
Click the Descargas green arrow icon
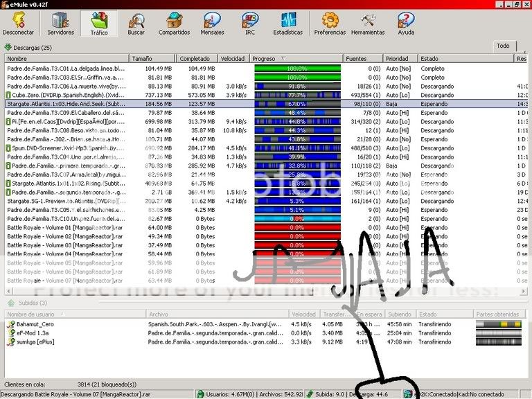coord(8,47)
